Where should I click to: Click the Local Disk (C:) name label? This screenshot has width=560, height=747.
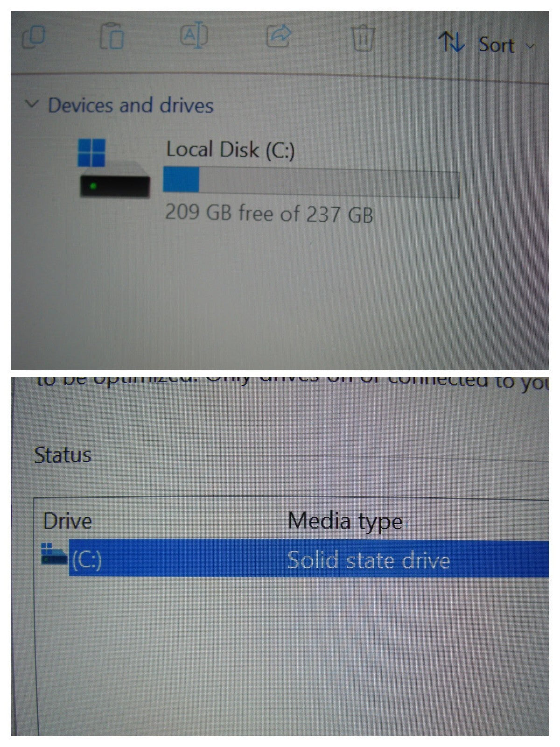[x=231, y=150]
